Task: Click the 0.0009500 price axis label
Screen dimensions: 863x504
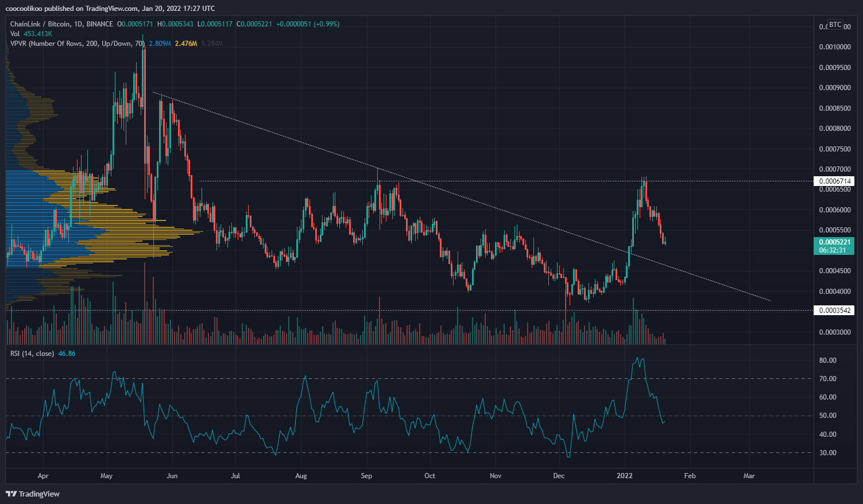Action: [x=835, y=68]
